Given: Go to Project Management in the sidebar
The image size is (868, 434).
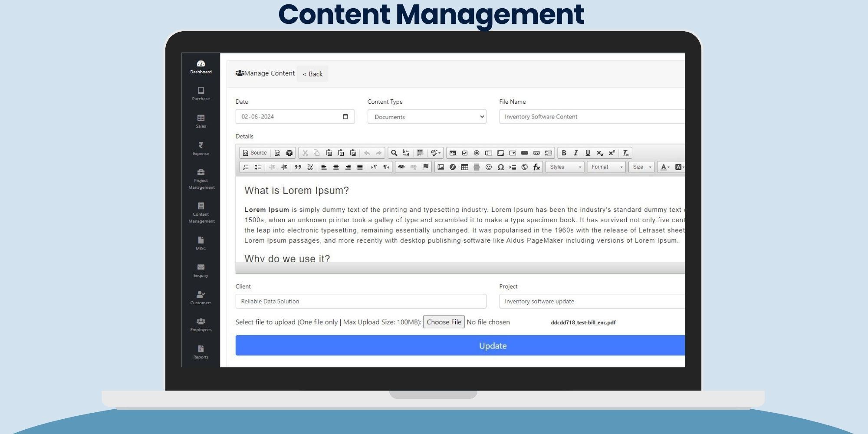Looking at the screenshot, I should pos(201,179).
